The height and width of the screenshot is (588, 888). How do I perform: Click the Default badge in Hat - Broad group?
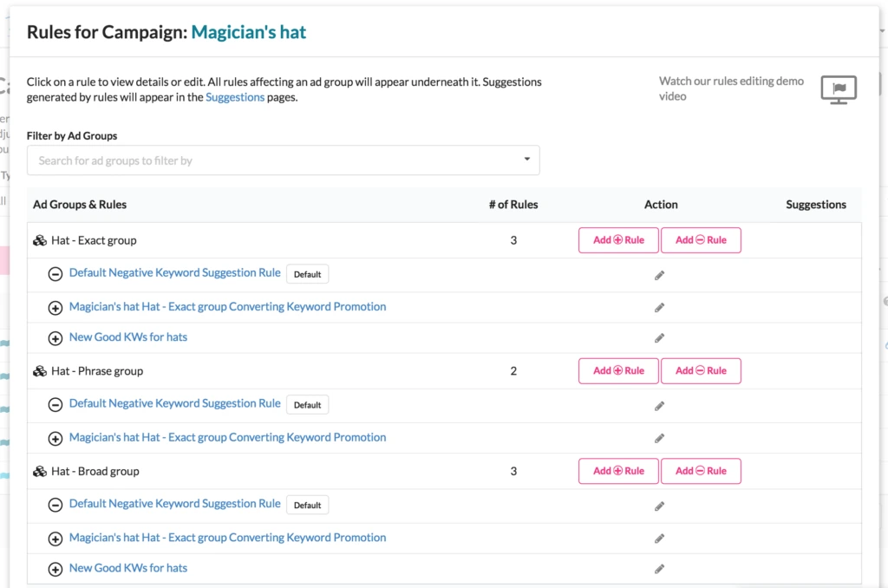307,505
